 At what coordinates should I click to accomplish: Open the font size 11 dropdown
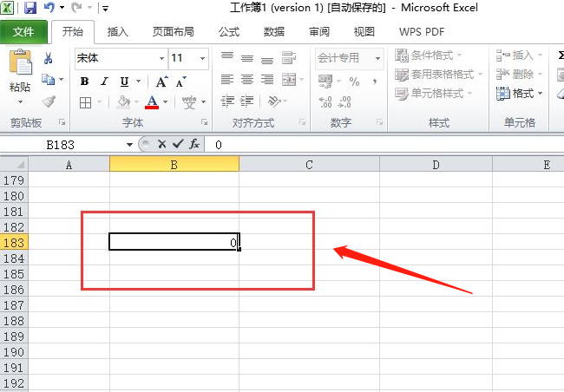click(202, 59)
